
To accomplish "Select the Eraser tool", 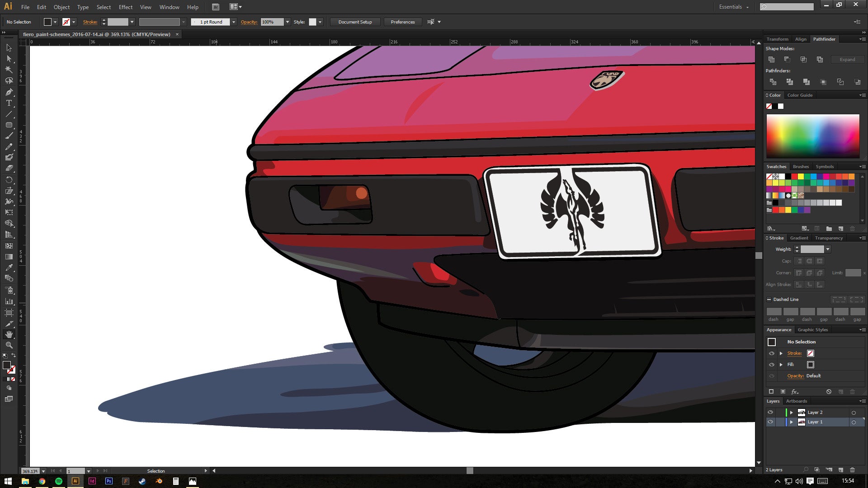I will tap(9, 168).
